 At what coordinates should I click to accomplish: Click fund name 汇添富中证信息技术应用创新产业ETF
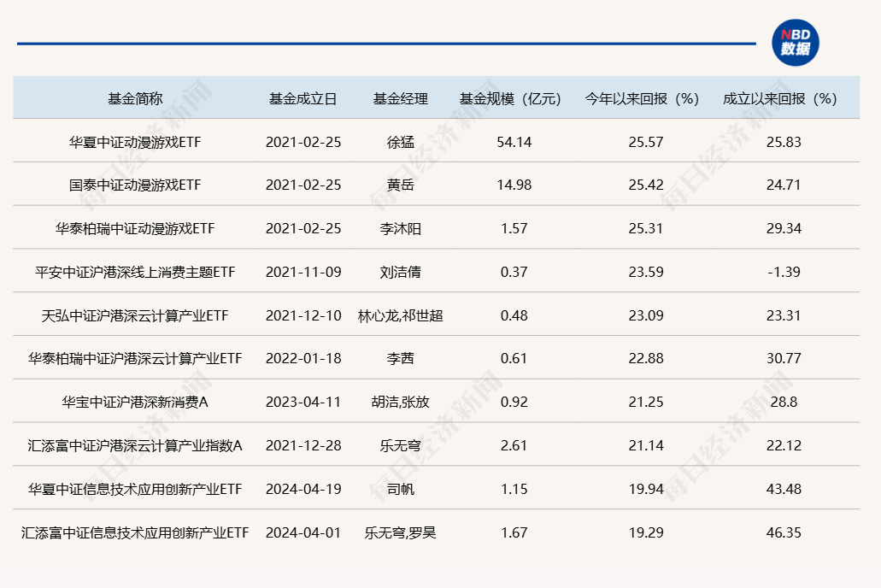point(135,533)
